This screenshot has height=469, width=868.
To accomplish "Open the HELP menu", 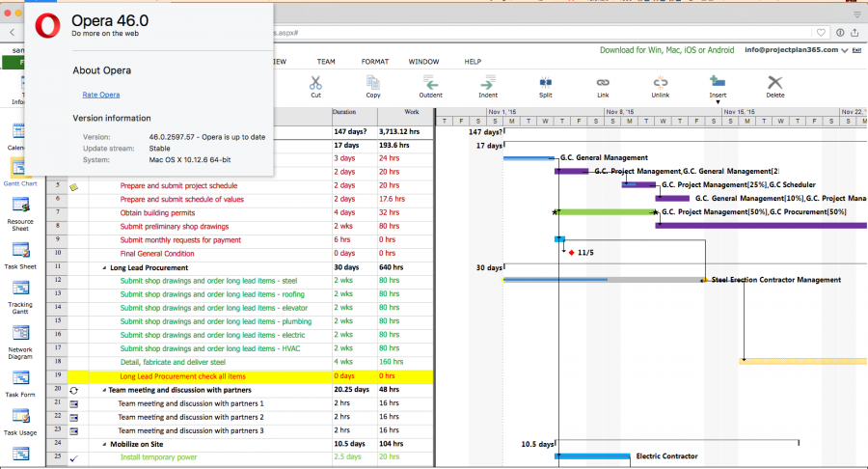I will (473, 62).
